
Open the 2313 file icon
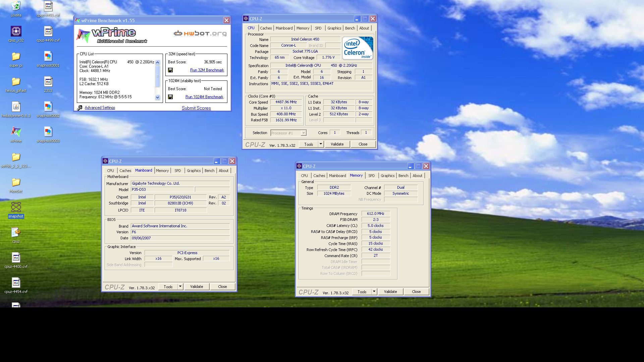[x=48, y=81]
